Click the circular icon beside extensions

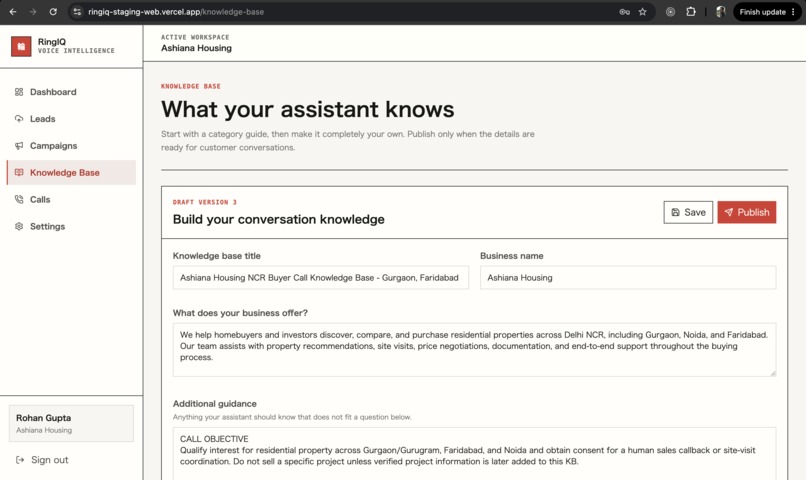point(670,12)
